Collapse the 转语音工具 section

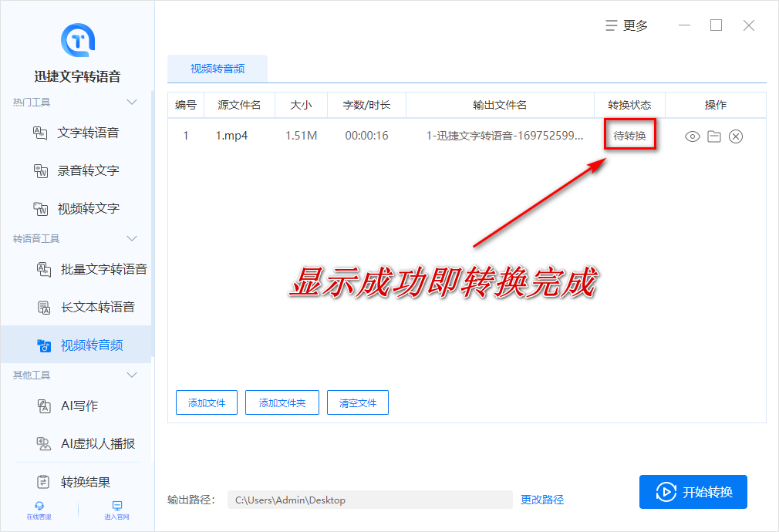pos(132,238)
